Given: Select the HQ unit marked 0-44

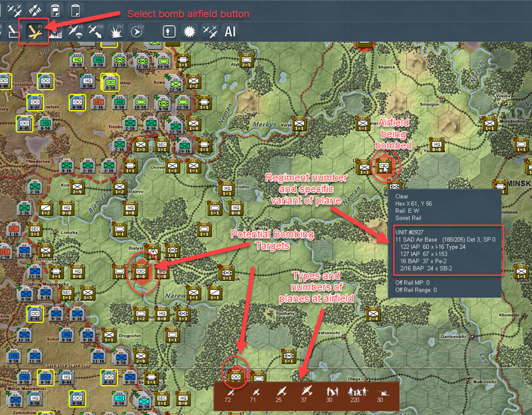Looking at the screenshot, I should [x=66, y=377].
